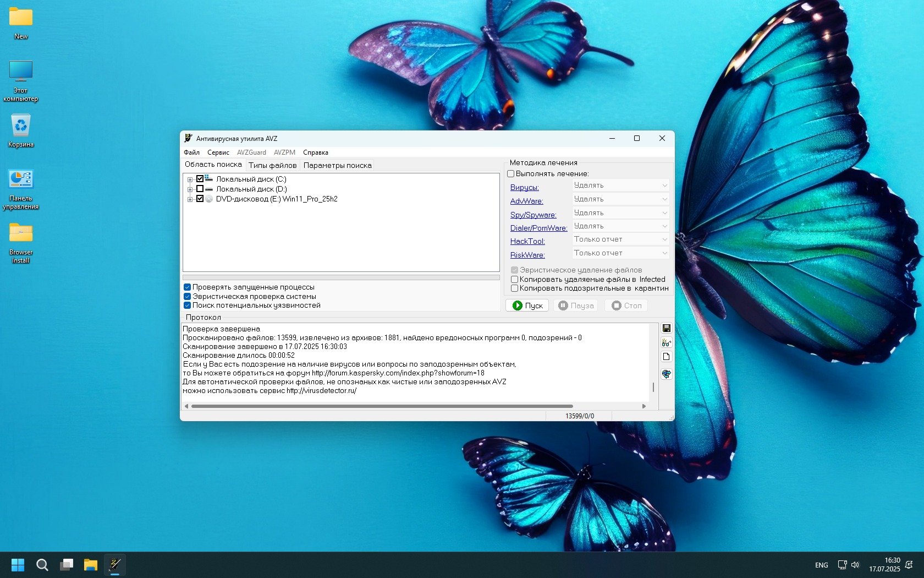Check the Локальный диск (D:) checkbox
The image size is (924, 578).
200,189
